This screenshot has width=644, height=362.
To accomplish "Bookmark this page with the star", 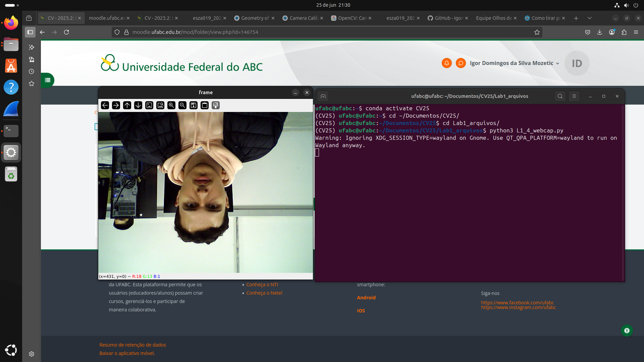I will coord(537,32).
